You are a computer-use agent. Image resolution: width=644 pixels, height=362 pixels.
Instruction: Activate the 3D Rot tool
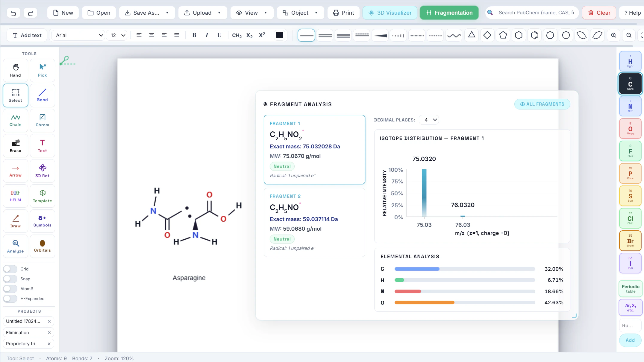point(43,171)
